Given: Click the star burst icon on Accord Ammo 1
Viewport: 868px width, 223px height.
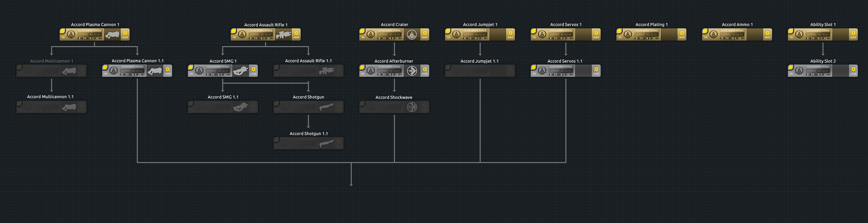Looking at the screenshot, I should click(767, 33).
